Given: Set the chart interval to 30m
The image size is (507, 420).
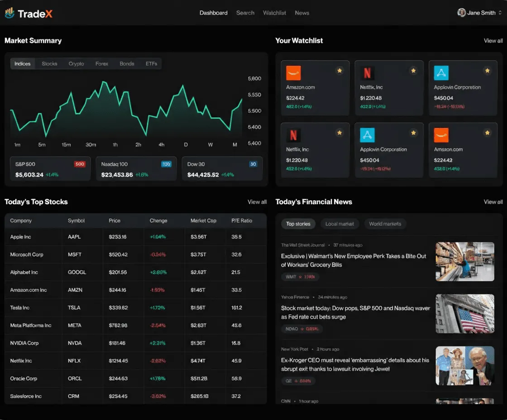Looking at the screenshot, I should click(91, 144).
